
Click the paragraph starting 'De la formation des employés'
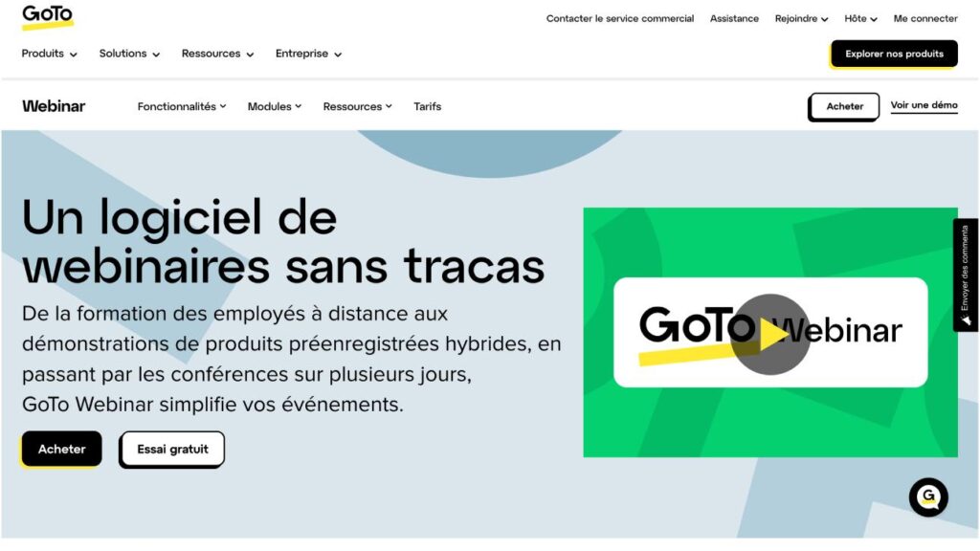tap(291, 359)
